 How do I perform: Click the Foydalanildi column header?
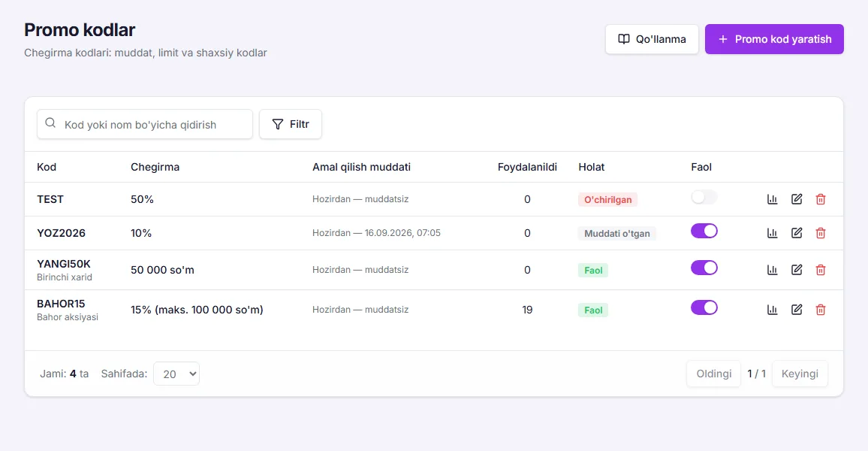527,168
